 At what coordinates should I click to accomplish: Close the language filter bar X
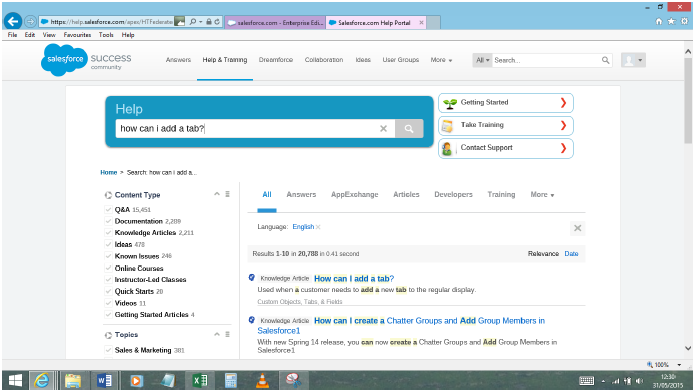[578, 228]
